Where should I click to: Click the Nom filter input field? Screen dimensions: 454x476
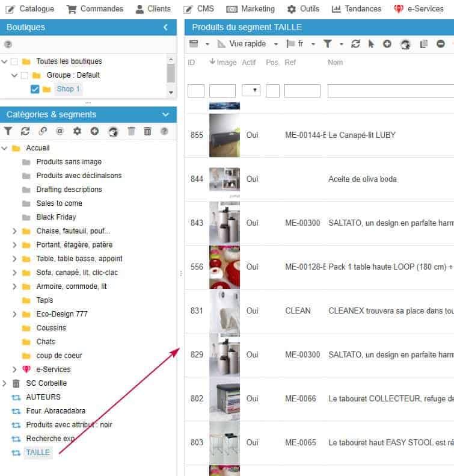[391, 91]
